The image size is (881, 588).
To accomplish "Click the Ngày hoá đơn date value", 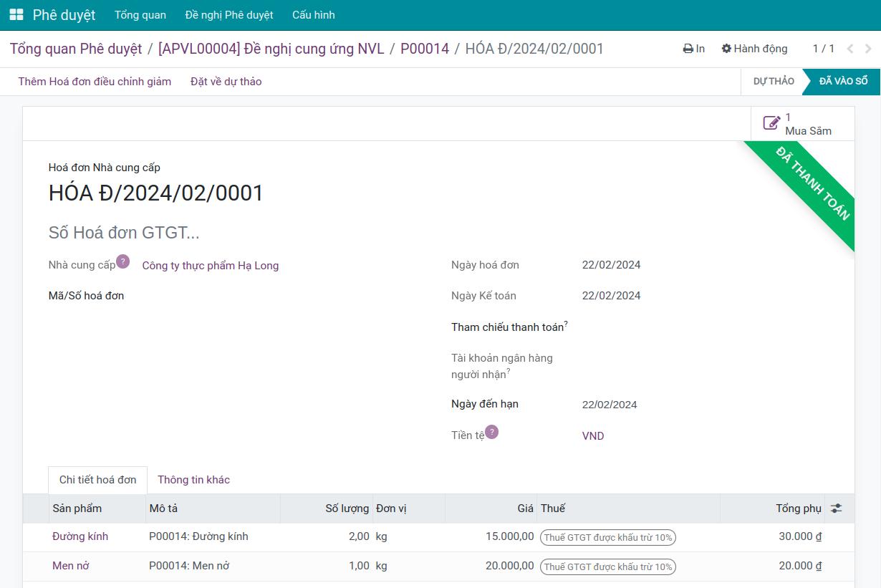I will click(x=612, y=265).
